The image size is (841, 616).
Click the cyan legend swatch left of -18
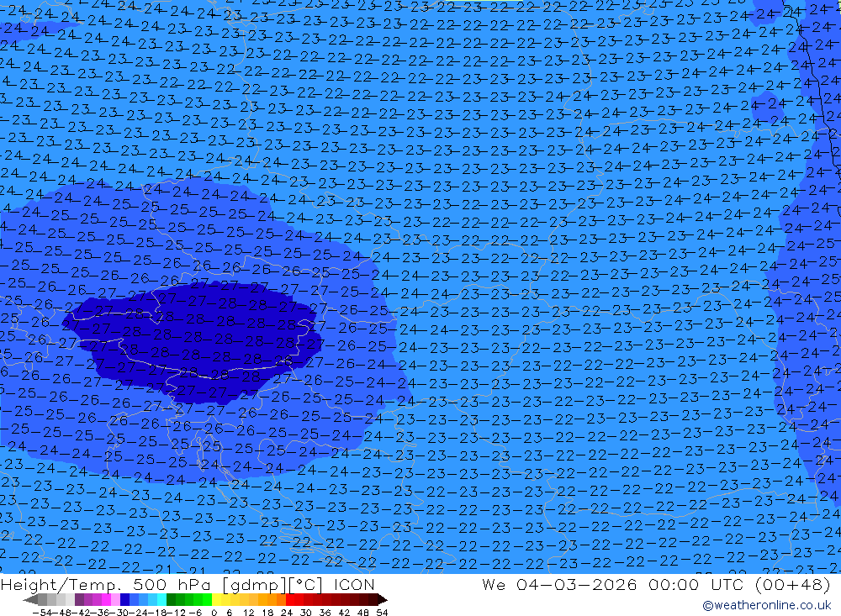[161, 599]
